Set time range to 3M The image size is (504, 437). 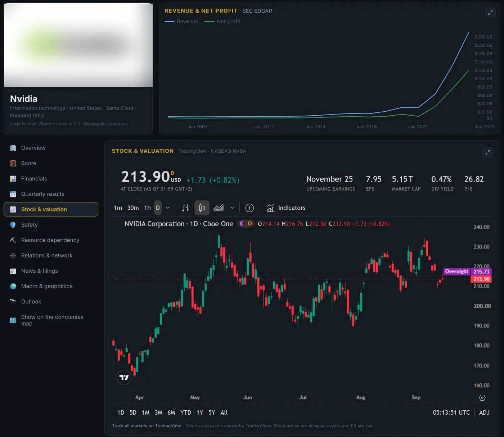point(158,413)
